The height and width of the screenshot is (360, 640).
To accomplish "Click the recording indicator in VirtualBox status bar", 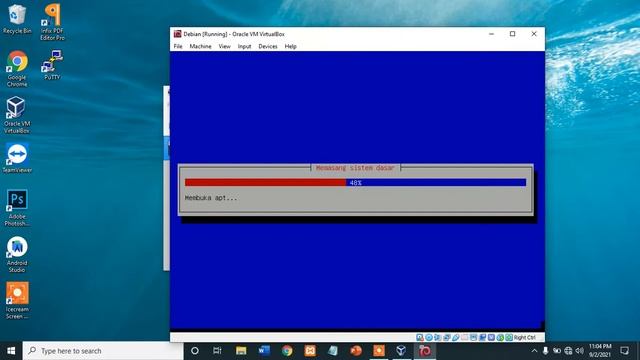I will [x=482, y=338].
